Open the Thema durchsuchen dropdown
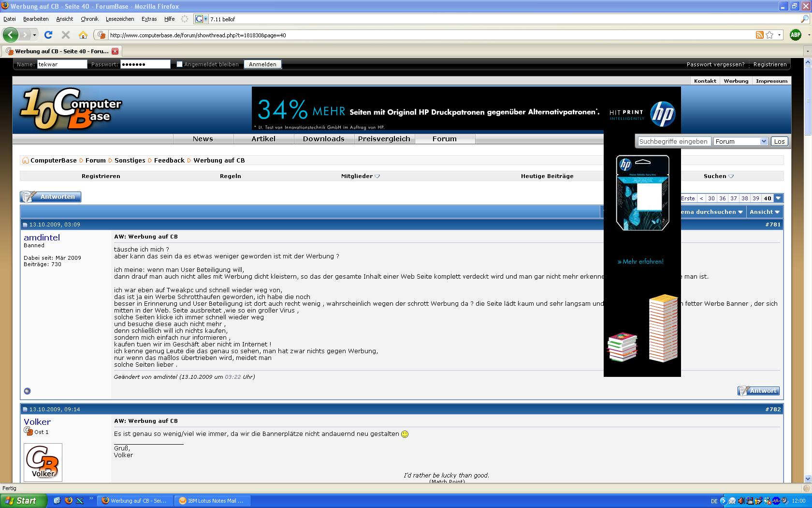Viewport: 812px width, 508px height. (710, 212)
